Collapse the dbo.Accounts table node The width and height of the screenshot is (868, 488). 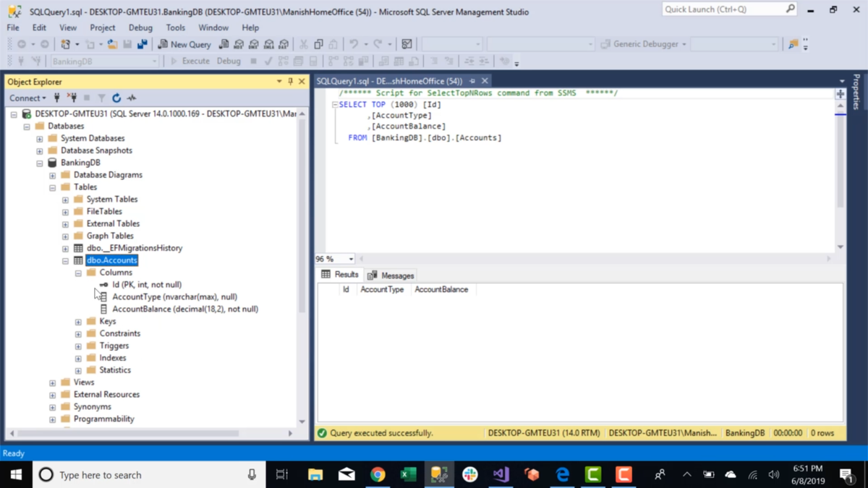point(66,261)
